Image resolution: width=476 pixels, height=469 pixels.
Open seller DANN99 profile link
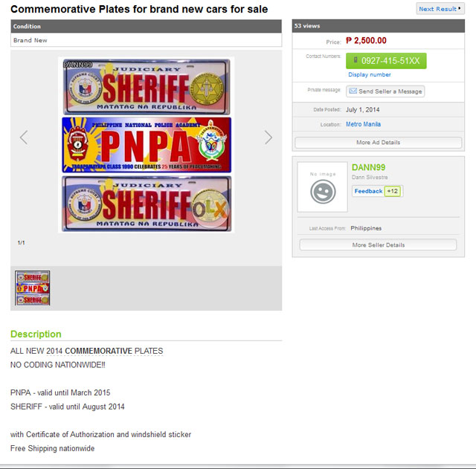368,167
